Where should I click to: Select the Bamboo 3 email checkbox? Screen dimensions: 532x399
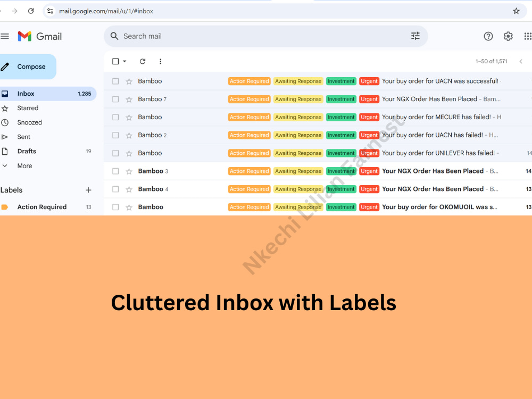115,171
